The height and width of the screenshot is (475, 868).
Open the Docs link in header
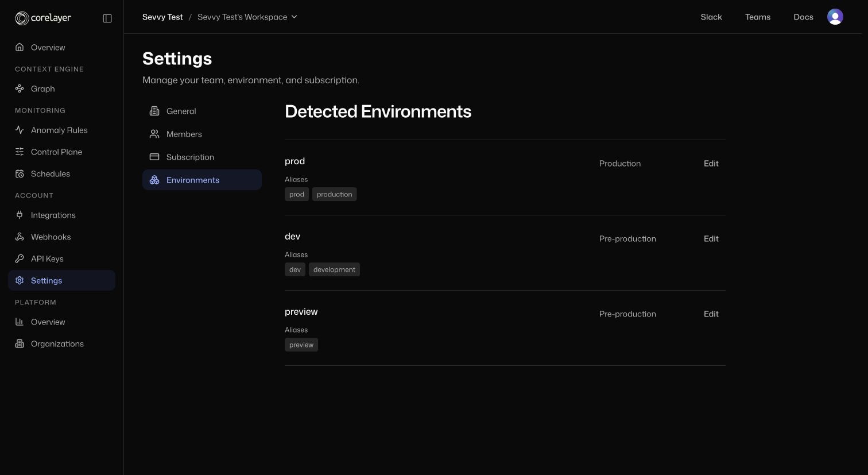click(803, 17)
